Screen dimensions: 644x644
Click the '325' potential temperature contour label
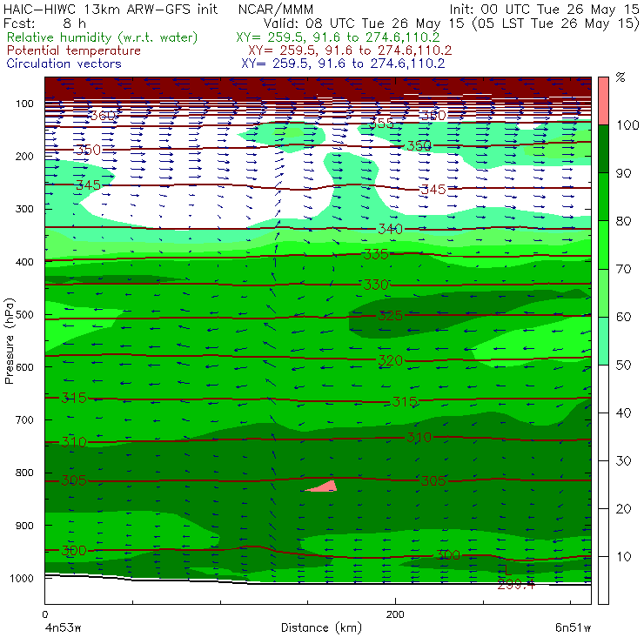click(390, 316)
